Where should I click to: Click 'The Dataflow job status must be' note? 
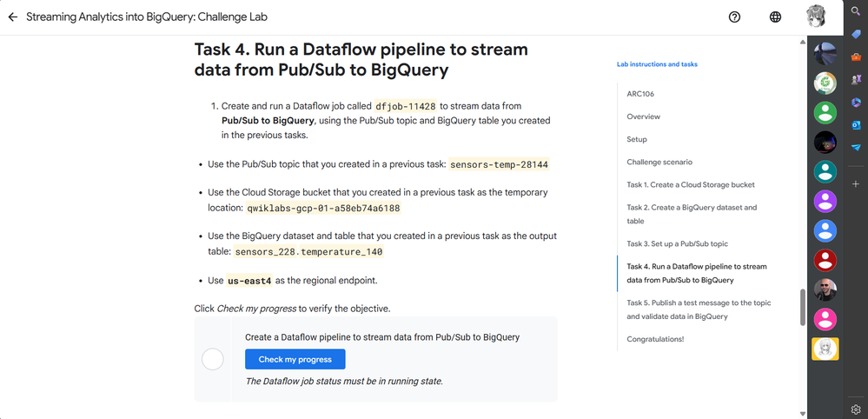[x=344, y=381]
